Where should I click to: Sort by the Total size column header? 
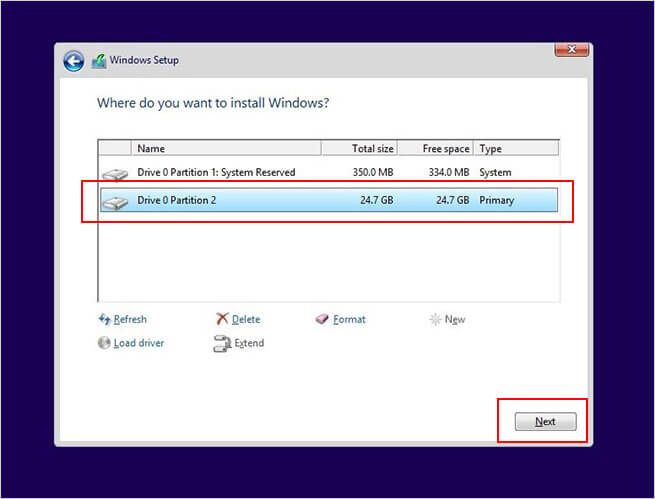pyautogui.click(x=359, y=149)
